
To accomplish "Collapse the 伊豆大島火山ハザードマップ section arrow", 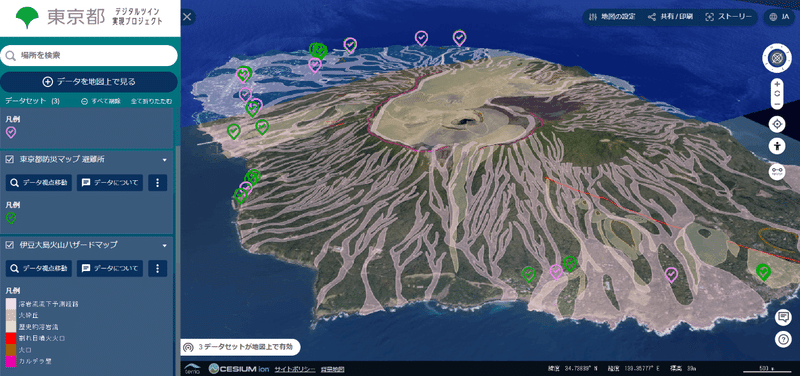I will [164, 245].
